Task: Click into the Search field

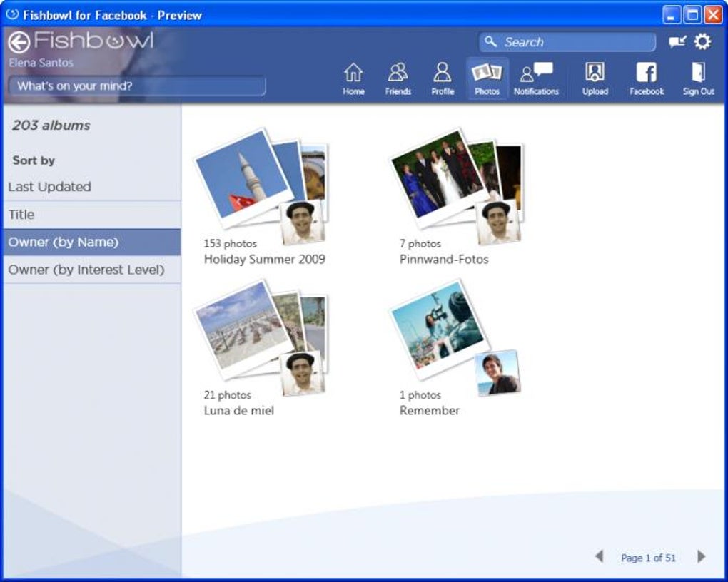Action: [x=567, y=42]
